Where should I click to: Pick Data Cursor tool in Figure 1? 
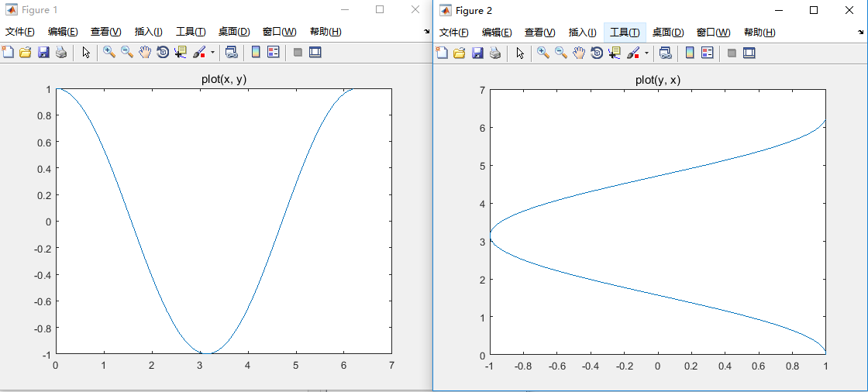click(x=180, y=53)
